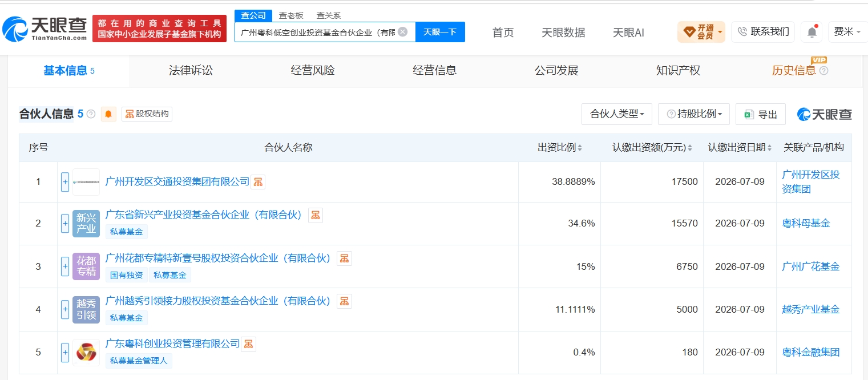Viewport: 868px width, 380px height.
Task: Open related institution 越秀产业基金
Action: click(x=810, y=309)
